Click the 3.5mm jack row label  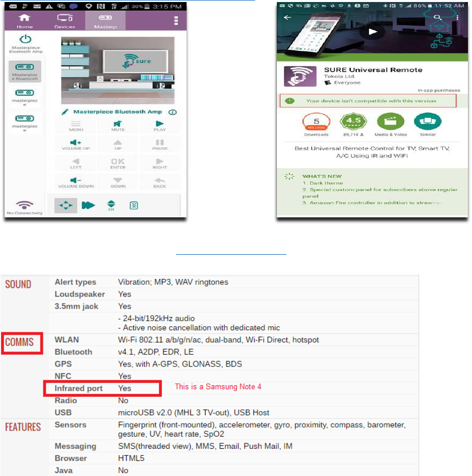(x=76, y=306)
